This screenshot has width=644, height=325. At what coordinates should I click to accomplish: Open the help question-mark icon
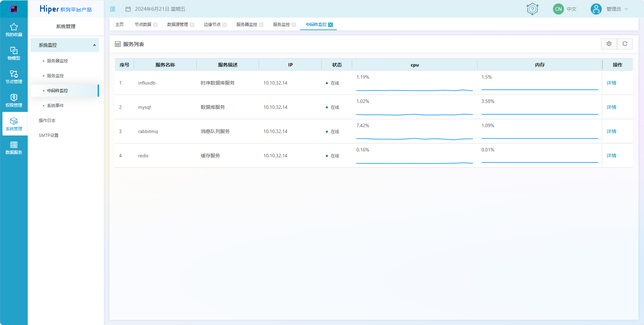532,9
